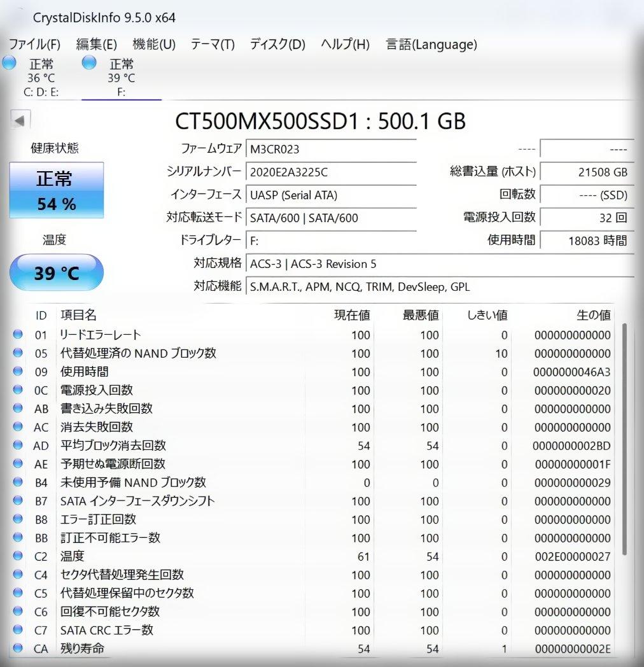Click rotation rate value ---- (SSD)
Image resolution: width=644 pixels, height=667 pixels.
coord(587,195)
